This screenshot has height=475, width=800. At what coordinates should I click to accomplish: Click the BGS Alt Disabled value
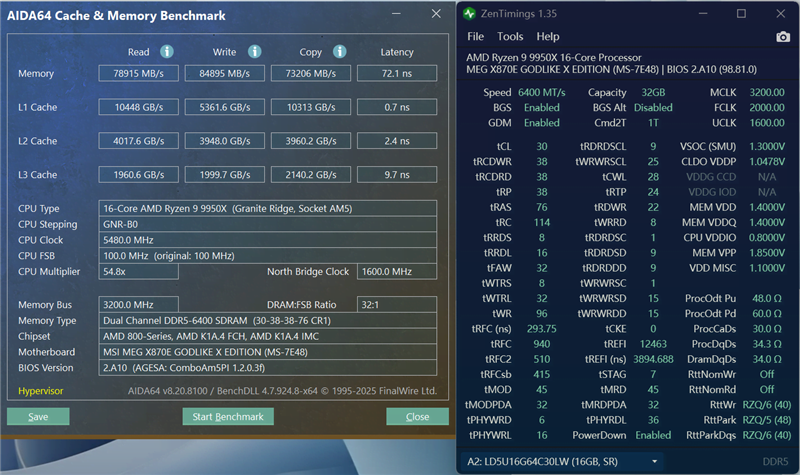[653, 108]
